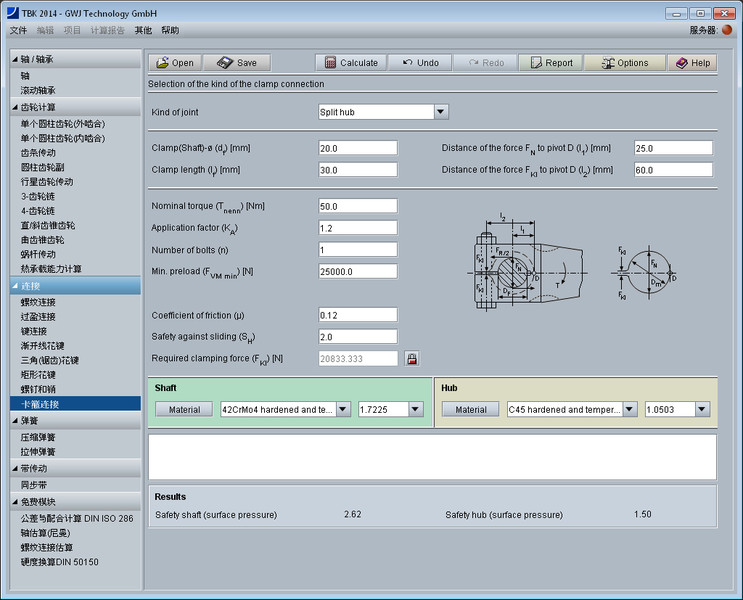Undo the last change

tap(420, 62)
